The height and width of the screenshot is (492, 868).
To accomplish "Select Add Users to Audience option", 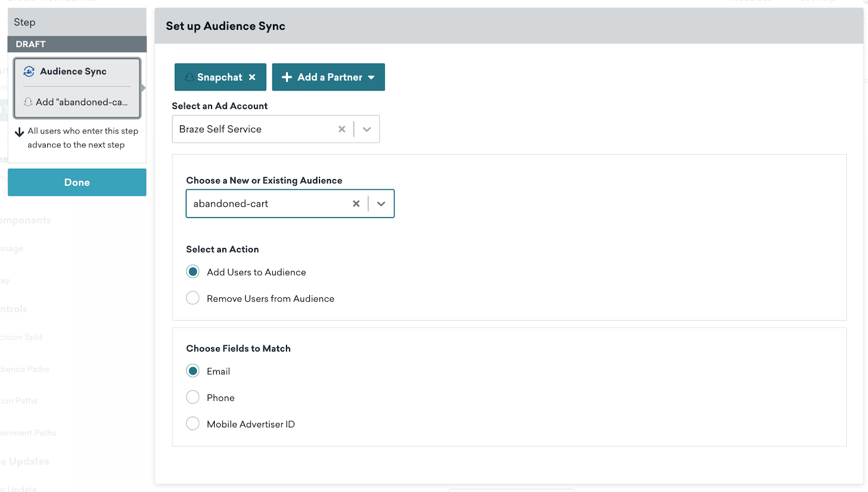I will (193, 272).
